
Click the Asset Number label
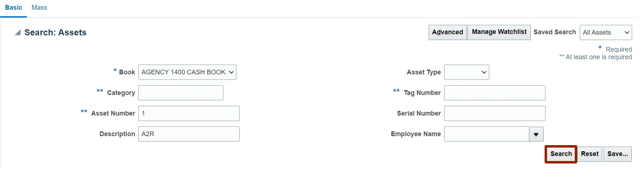(x=113, y=113)
